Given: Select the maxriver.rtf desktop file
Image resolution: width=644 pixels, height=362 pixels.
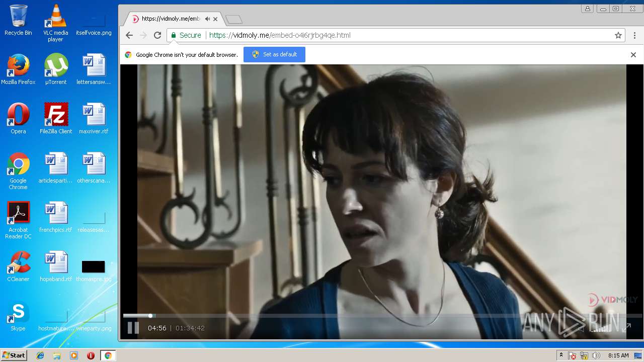Looking at the screenshot, I should (x=94, y=119).
